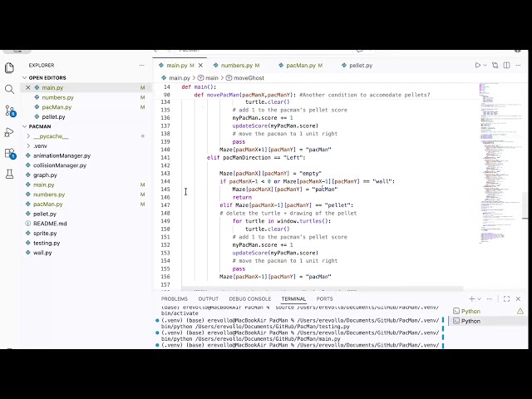Open the Ports panel tab
The image size is (532, 399).
coord(324,299)
